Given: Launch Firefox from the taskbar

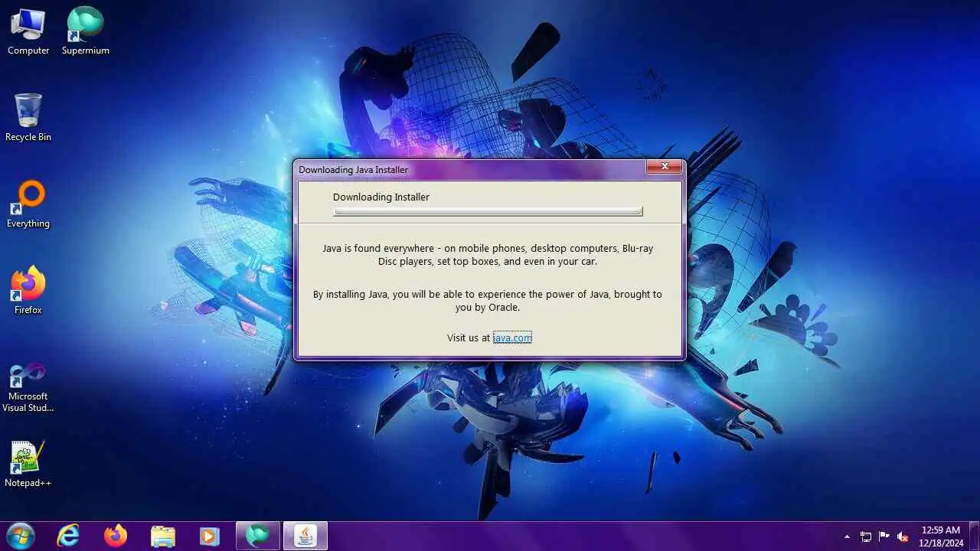Looking at the screenshot, I should (x=116, y=536).
